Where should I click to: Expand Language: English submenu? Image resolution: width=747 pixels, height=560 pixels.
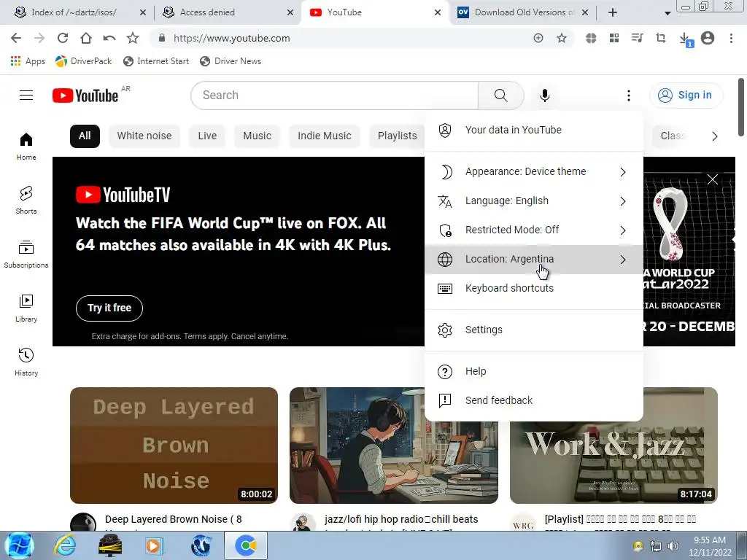point(533,201)
